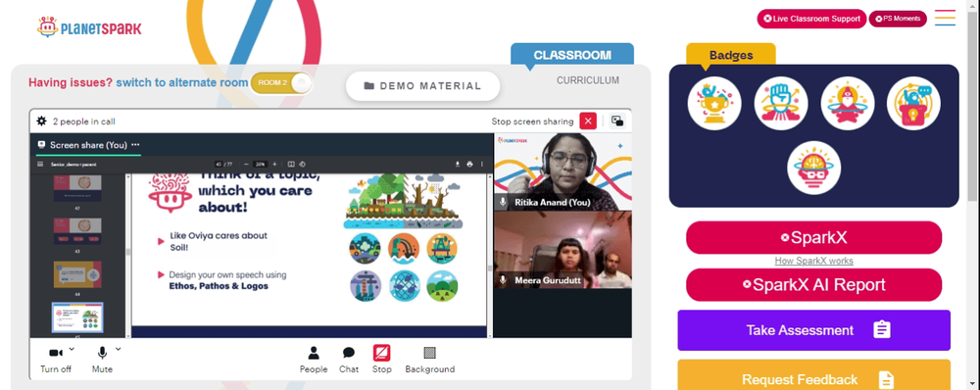This screenshot has width=980, height=390.
Task: Click 'Ethos, Pathos & Logos' slide text
Action: 219,286
